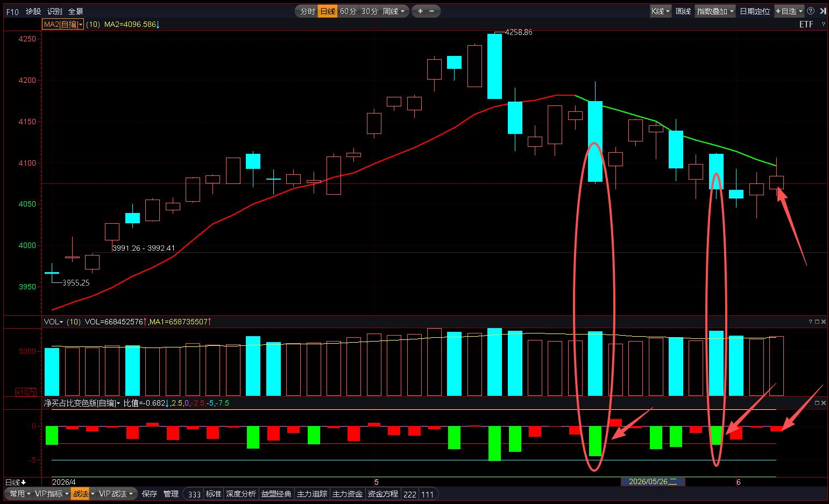Screen dimensions: 829x504
Task: Click the ETF label at top right
Action: click(806, 24)
